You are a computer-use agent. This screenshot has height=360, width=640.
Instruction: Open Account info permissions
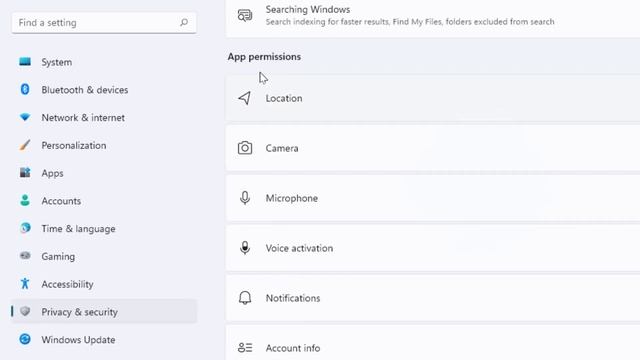433,343
